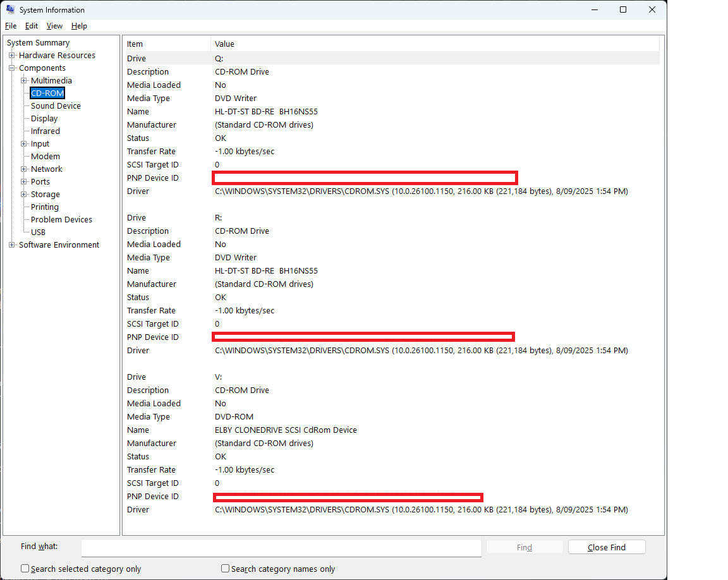The width and height of the screenshot is (728, 580).
Task: Select Modem in the tree
Action: [x=45, y=156]
